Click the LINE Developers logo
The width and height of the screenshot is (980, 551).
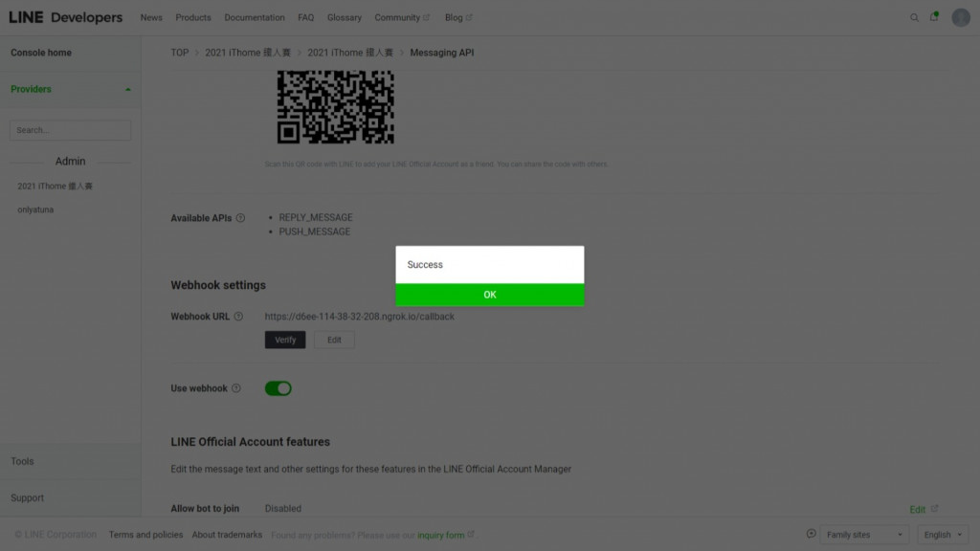point(66,17)
